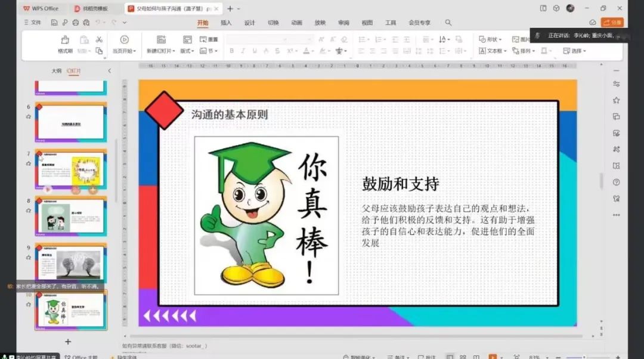
Task: Select slide 8 thumbnail in panel
Action: pyautogui.click(x=71, y=216)
